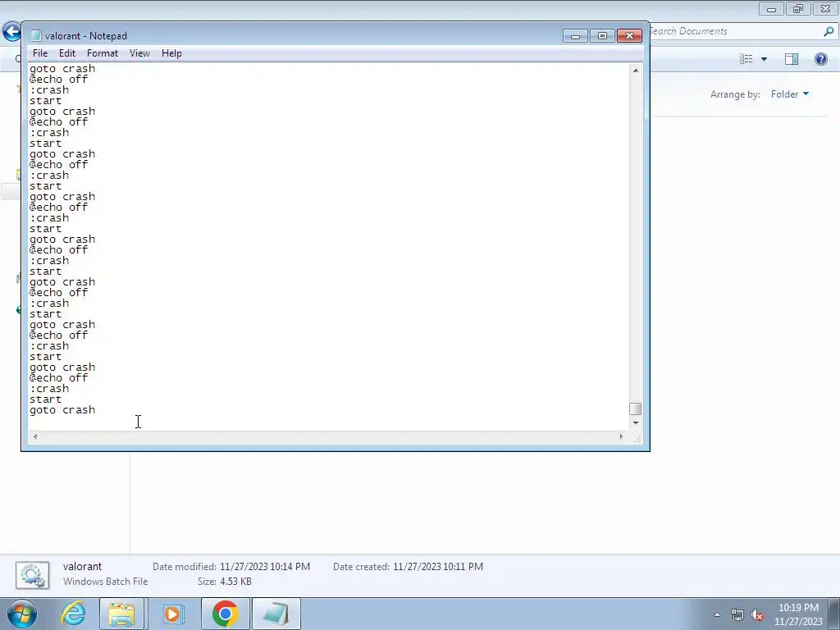Click the valorant batch file icon in details pane
The image size is (840, 630).
[x=32, y=575]
